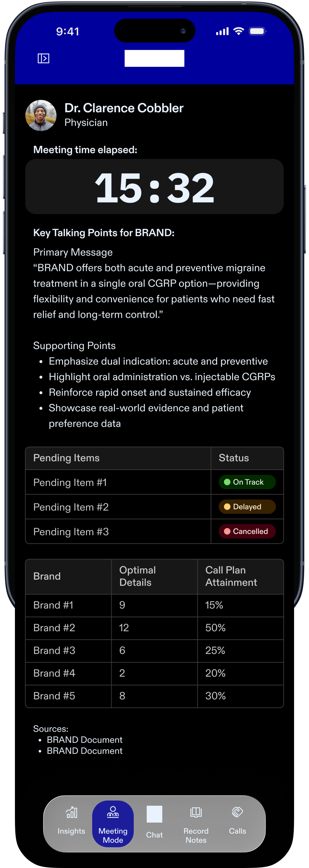Click the meeting elapsed timer display
Viewport: 309px width, 868px height.
[x=154, y=187]
